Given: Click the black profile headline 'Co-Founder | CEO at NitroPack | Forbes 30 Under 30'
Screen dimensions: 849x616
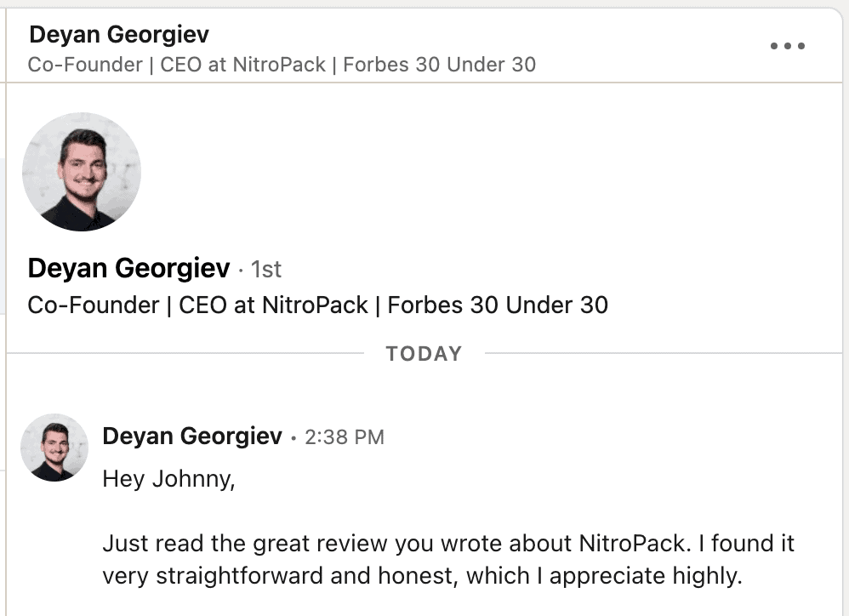Looking at the screenshot, I should point(318,305).
